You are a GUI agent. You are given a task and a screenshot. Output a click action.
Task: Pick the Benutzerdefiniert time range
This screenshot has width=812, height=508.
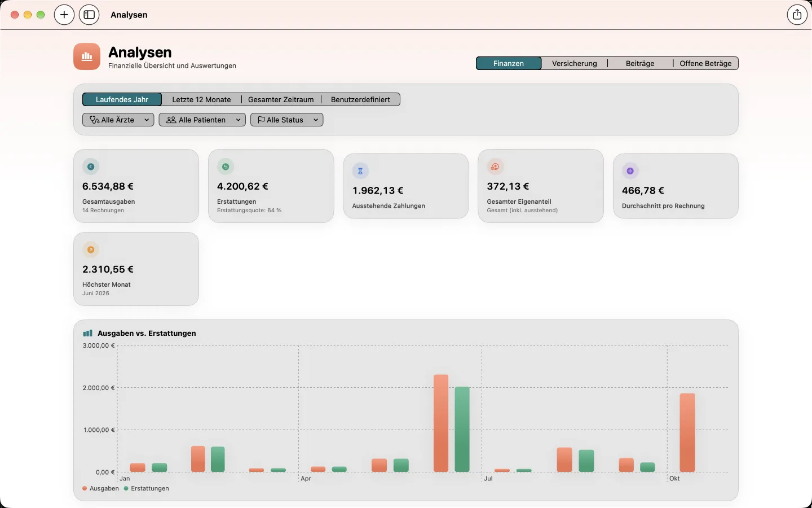pos(360,99)
